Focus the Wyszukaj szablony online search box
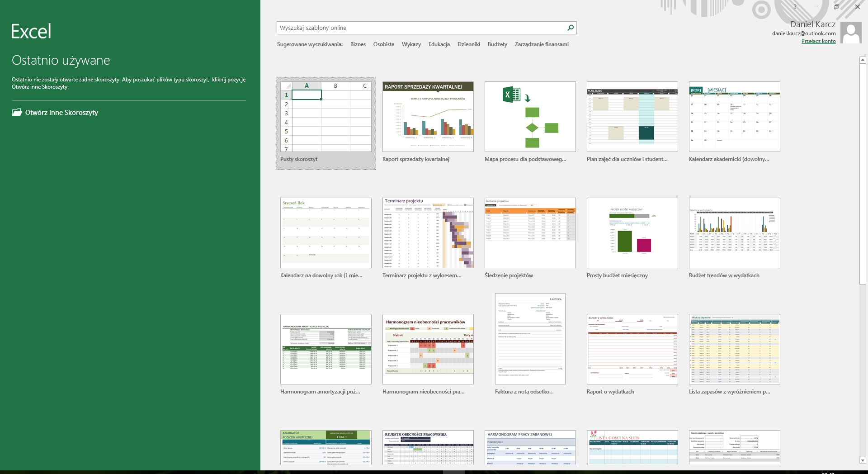 pyautogui.click(x=420, y=28)
